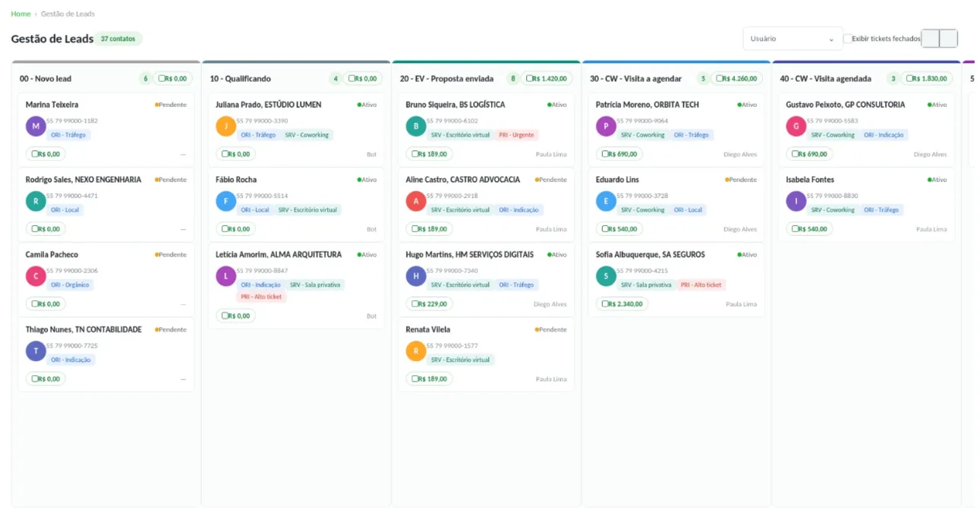
Task: Click the R$ 2.340,00 value on Sofia's card
Action: click(x=622, y=304)
